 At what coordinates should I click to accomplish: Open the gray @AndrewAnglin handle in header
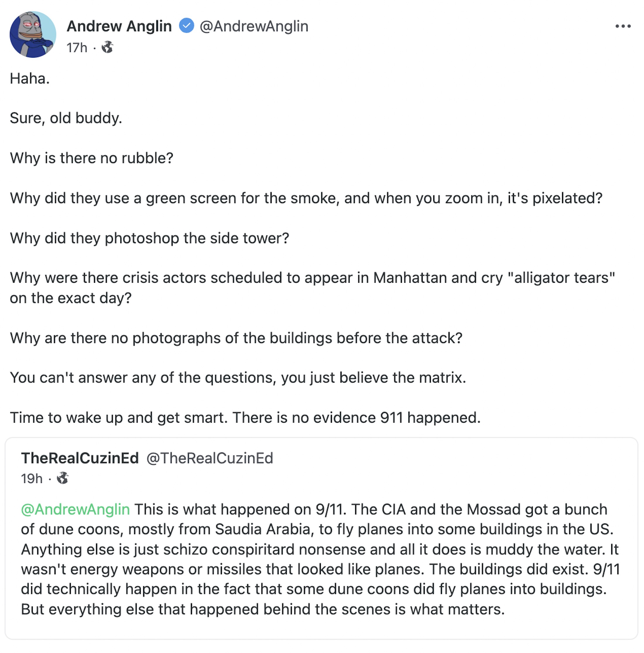[x=254, y=26]
